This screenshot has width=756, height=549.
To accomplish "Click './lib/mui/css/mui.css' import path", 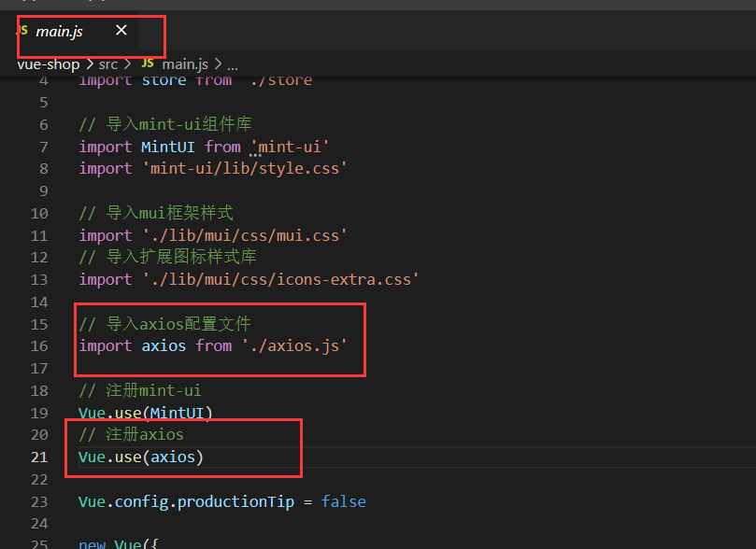I will [x=245, y=235].
